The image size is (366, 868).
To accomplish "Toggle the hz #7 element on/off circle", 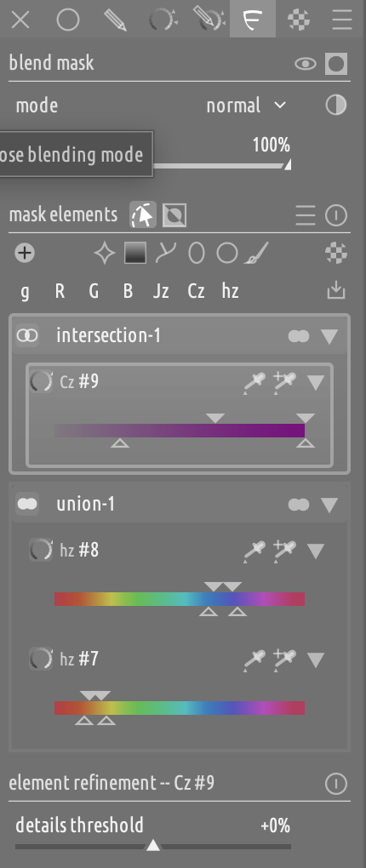I will click(41, 658).
